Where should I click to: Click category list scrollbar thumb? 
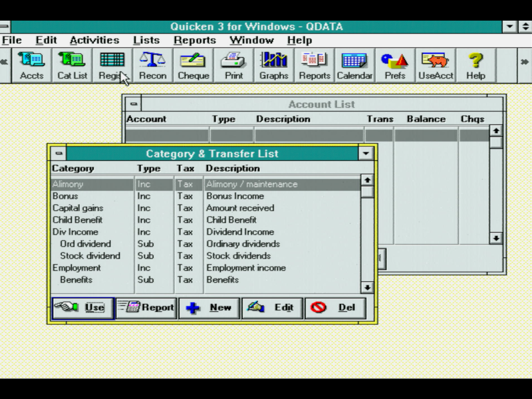(x=367, y=192)
